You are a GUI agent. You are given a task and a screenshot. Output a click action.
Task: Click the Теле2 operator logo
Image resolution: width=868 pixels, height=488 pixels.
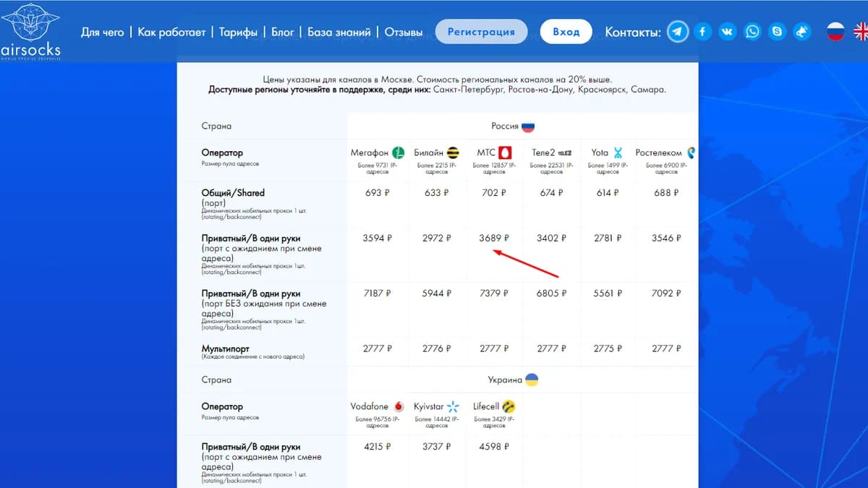click(565, 153)
